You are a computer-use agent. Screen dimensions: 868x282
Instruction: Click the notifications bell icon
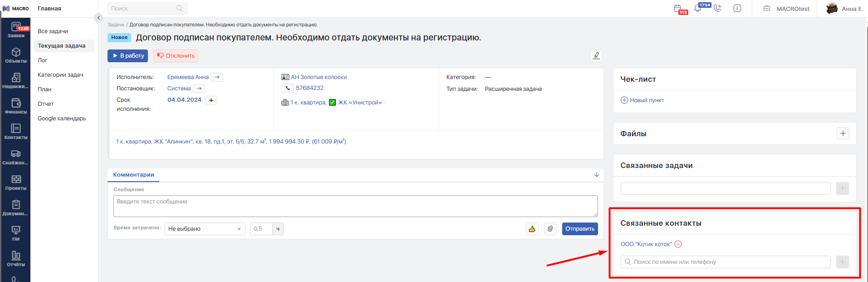(x=698, y=9)
